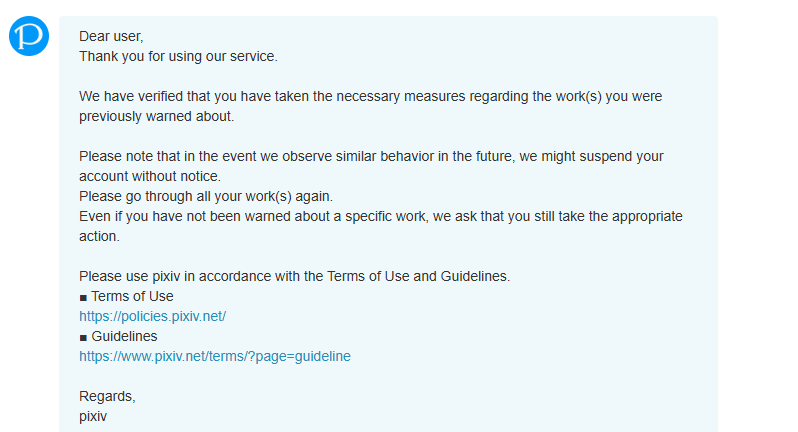The image size is (798, 432).
Task: Click the "previously warned about." text line
Action: (156, 117)
